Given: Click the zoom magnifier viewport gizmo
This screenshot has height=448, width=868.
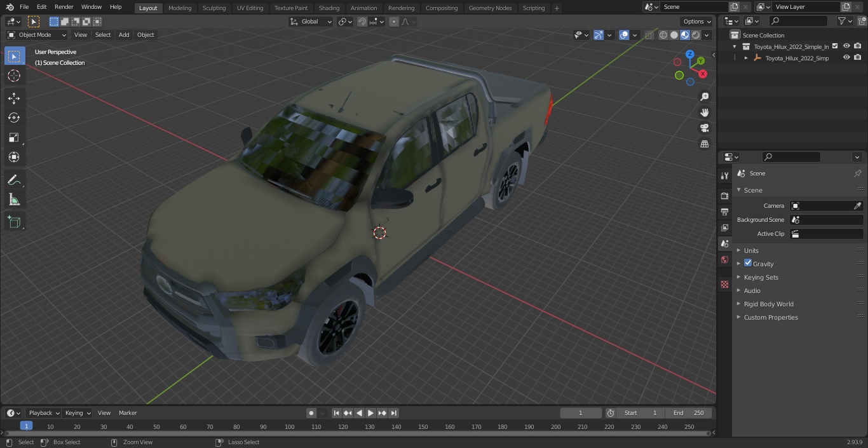Looking at the screenshot, I should [x=704, y=97].
